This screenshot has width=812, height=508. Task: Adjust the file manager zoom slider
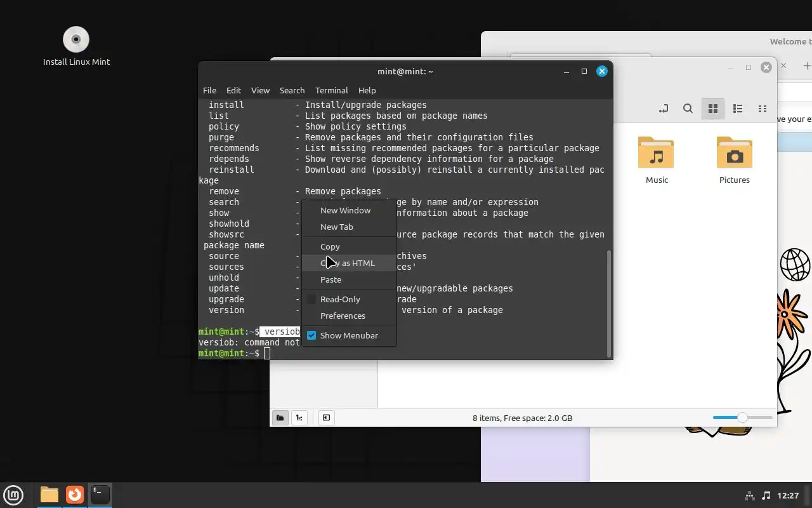point(742,418)
